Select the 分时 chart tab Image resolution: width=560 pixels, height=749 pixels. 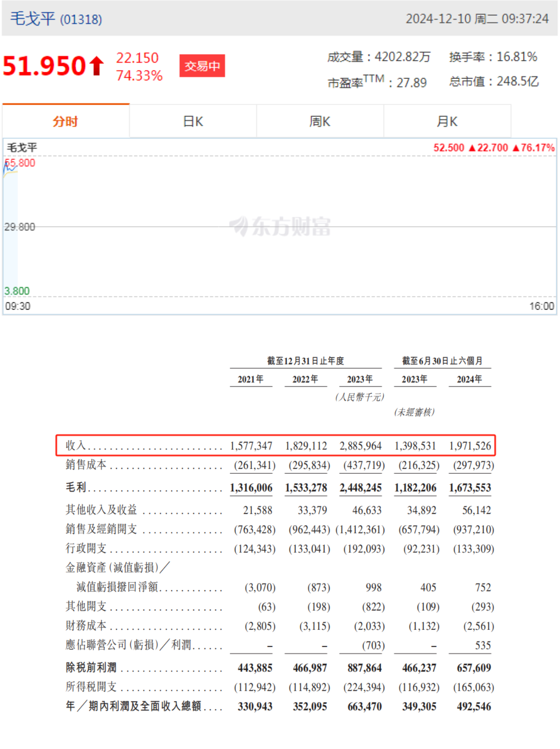click(66, 121)
